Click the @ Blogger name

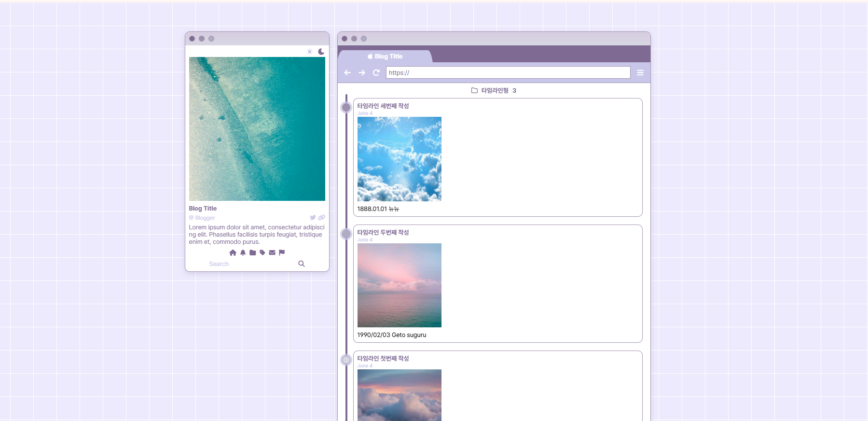[202, 218]
